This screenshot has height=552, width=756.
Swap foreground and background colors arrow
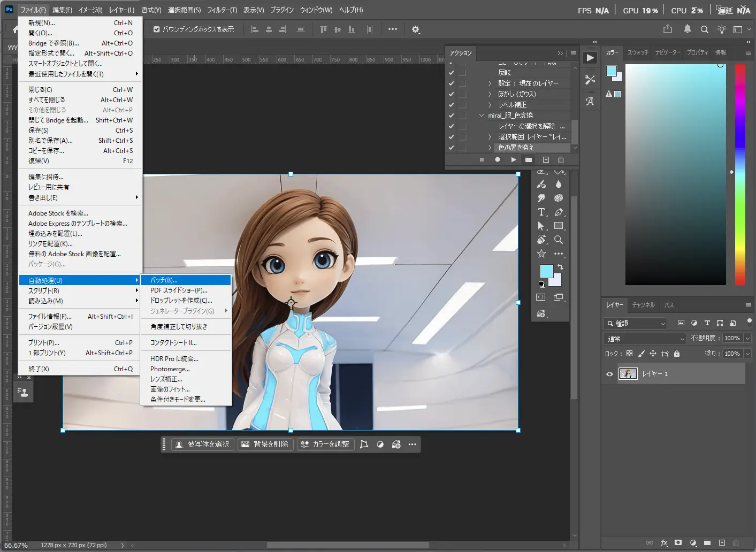click(x=560, y=267)
